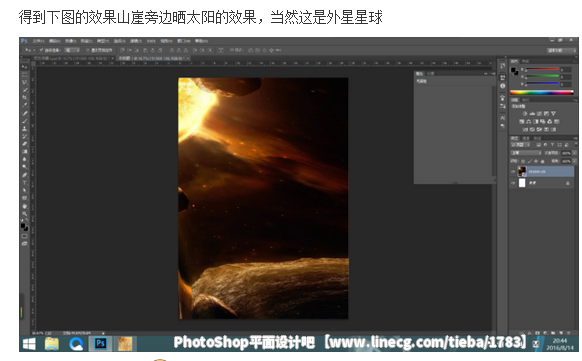Viewport: 582px width, 361px height.
Task: Open the Fill slider arrow
Action: pyautogui.click(x=575, y=161)
